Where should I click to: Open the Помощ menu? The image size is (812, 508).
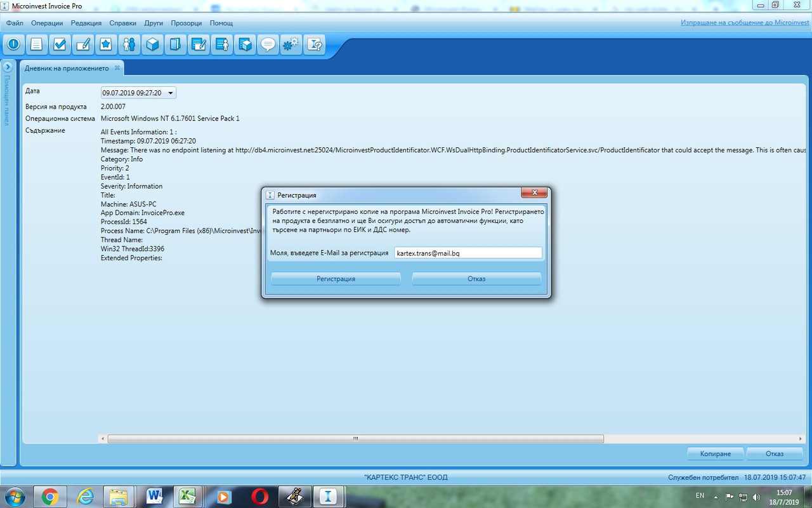221,23
